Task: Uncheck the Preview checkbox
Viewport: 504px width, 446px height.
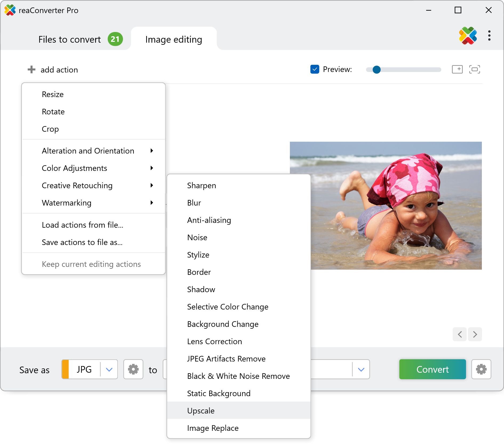Action: (x=315, y=69)
